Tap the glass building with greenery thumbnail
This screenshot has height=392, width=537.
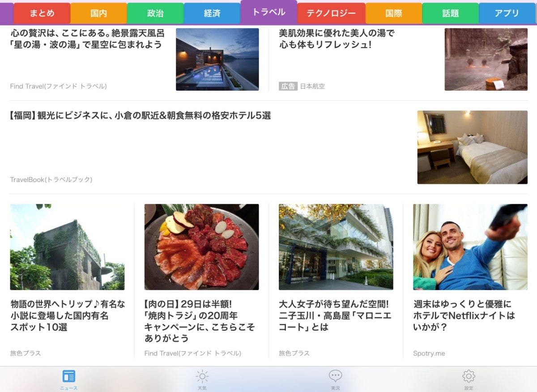[336, 247]
